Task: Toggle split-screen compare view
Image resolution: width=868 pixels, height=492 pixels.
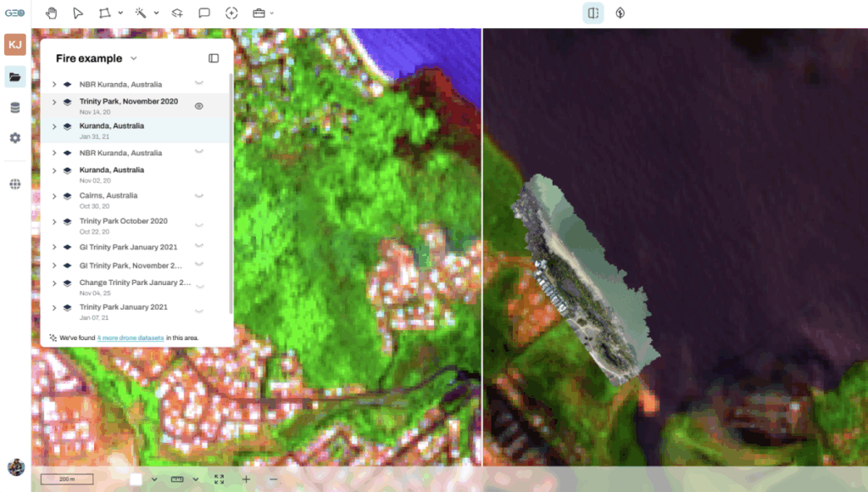Action: (x=593, y=13)
